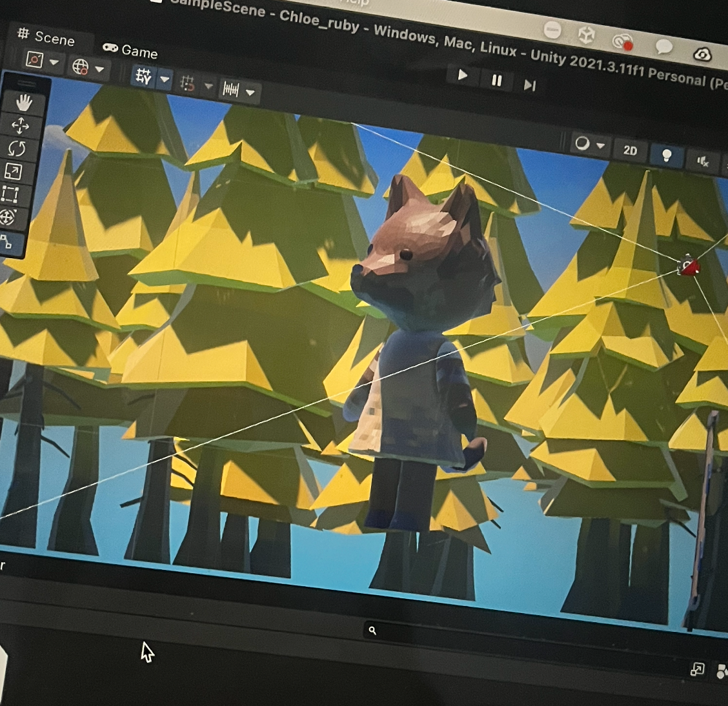
Task: Open the chat bubble menu bar icon
Action: (x=663, y=47)
